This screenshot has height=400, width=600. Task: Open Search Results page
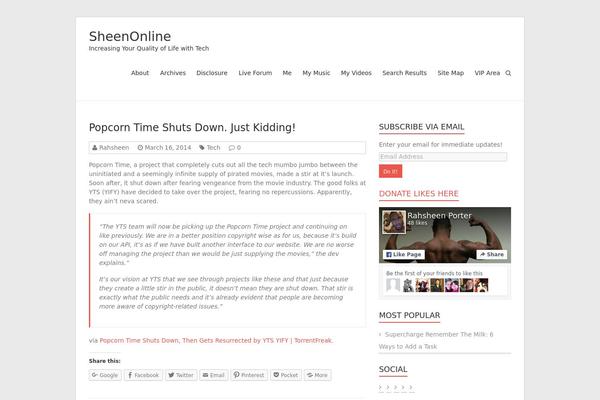tap(404, 73)
